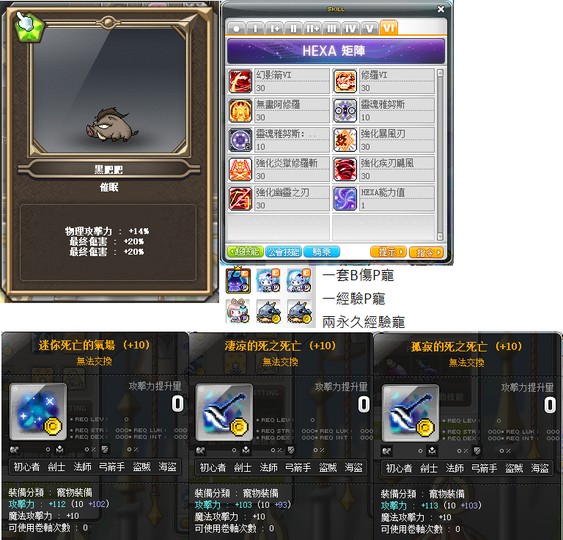This screenshot has width=563, height=540.
Task: Click the HEXA 矩陣 banner button
Action: point(336,51)
